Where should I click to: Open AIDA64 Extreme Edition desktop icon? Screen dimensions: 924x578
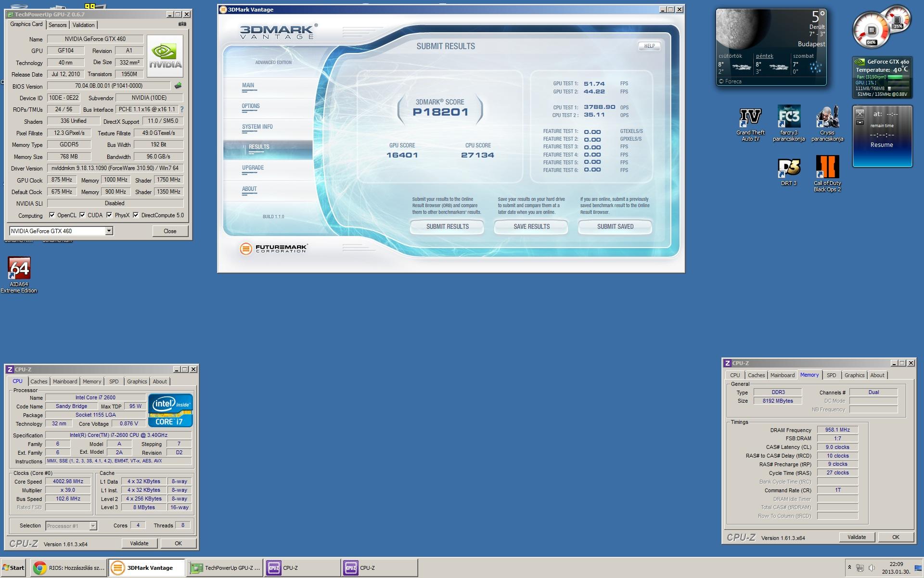click(x=19, y=275)
